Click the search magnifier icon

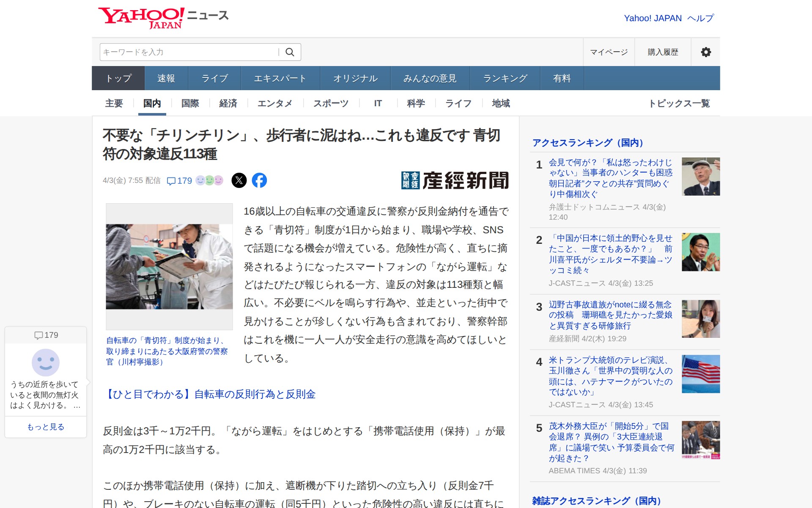pyautogui.click(x=290, y=52)
